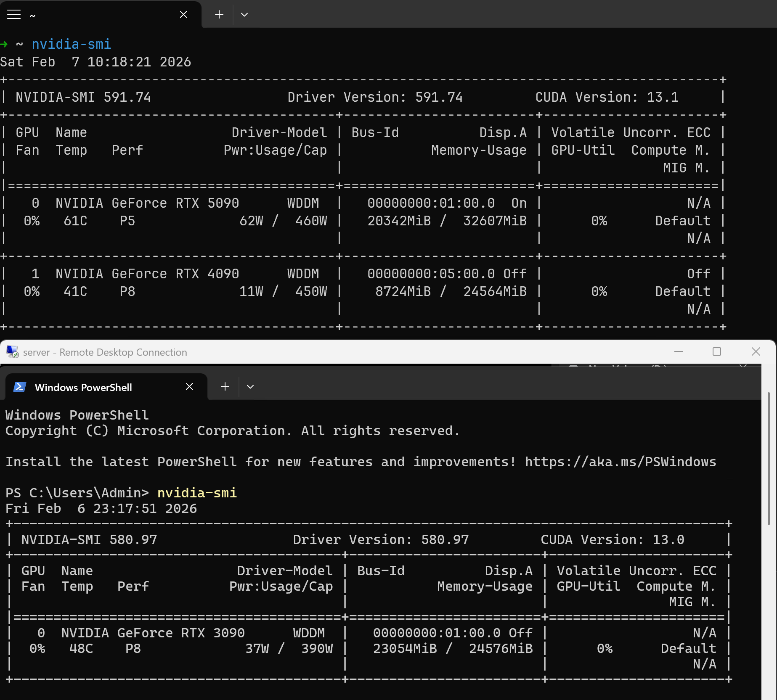777x700 pixels.
Task: Open the hamburger menu in the top terminal
Action: pos(14,15)
